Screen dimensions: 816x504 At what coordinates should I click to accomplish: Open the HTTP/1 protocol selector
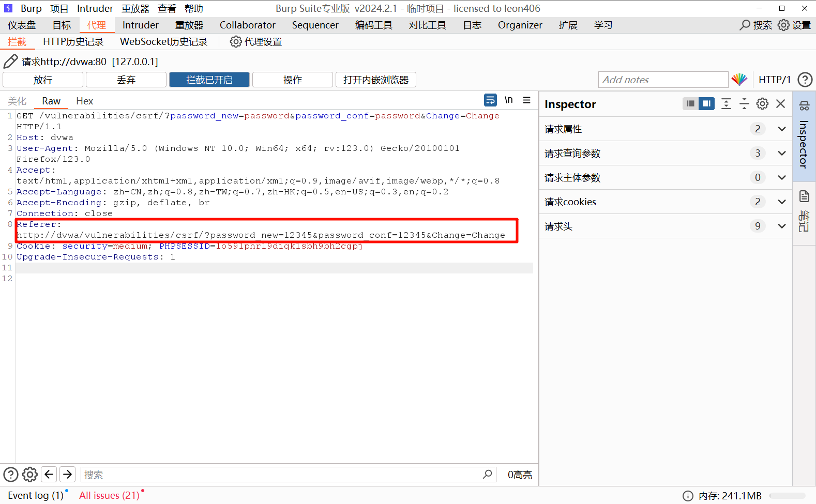[774, 80]
